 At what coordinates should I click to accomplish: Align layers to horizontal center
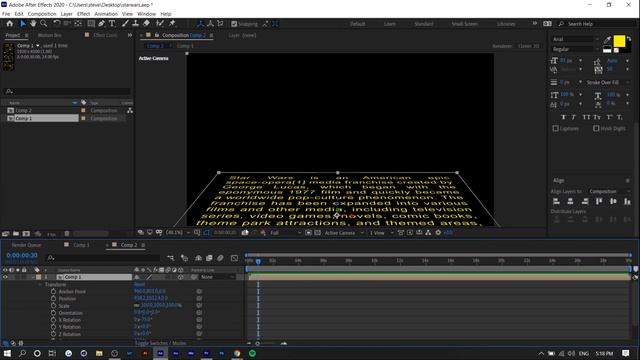point(570,201)
